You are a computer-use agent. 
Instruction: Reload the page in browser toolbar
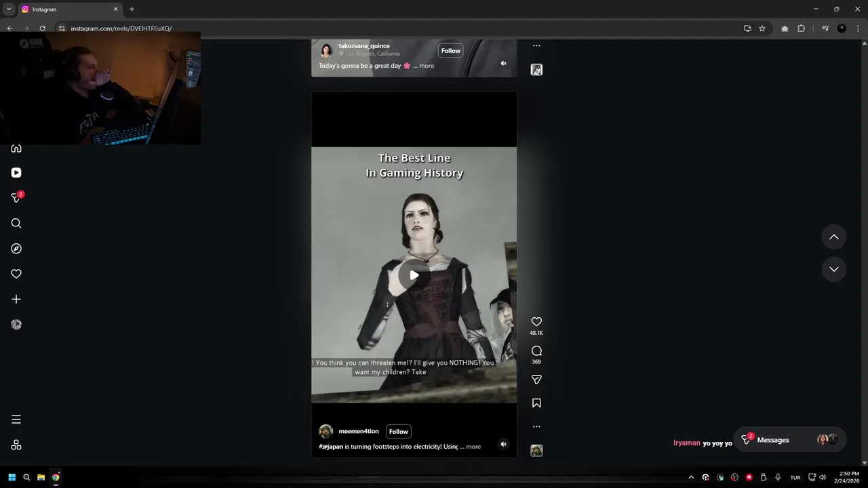[42, 28]
